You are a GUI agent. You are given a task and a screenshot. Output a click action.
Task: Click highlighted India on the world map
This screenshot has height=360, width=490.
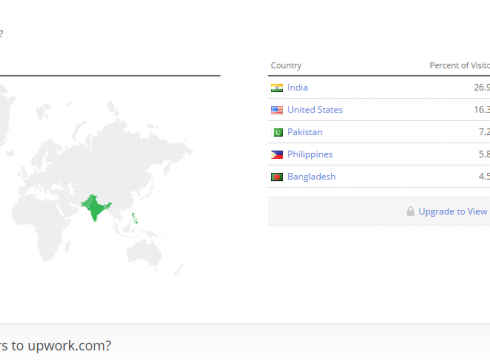(95, 208)
